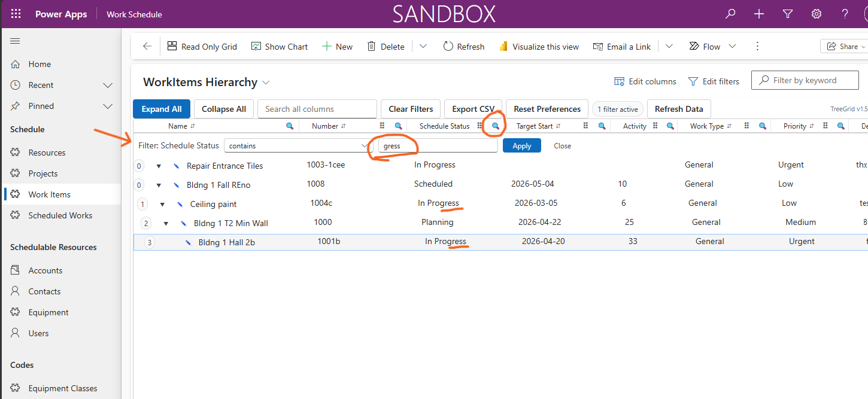
Task: Click the Search all columns field
Action: tap(317, 109)
